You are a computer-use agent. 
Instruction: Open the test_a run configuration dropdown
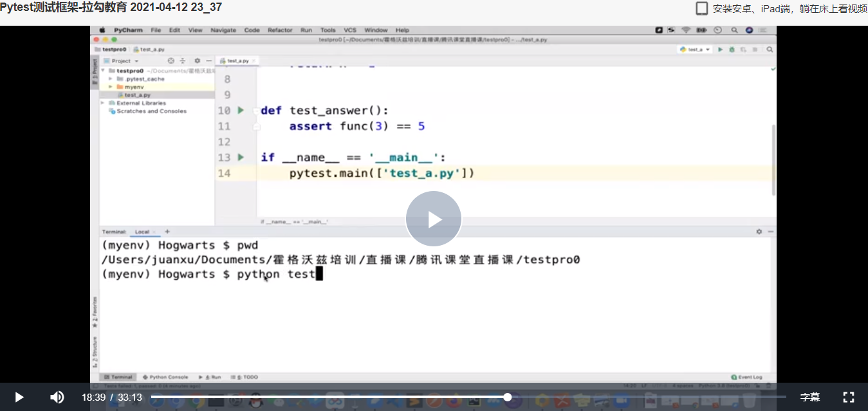[696, 50]
